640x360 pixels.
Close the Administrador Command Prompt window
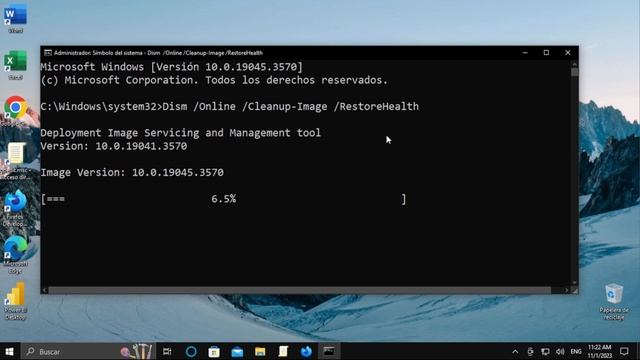pos(568,53)
